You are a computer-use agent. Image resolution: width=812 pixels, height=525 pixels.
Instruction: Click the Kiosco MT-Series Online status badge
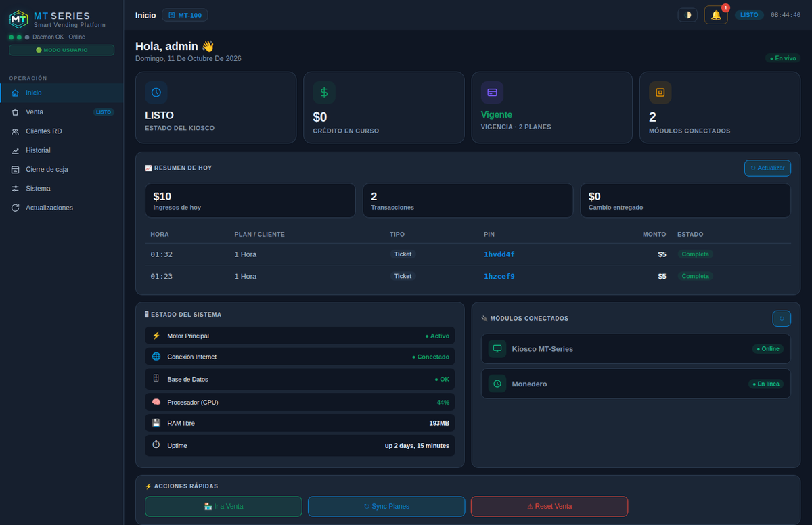(768, 349)
